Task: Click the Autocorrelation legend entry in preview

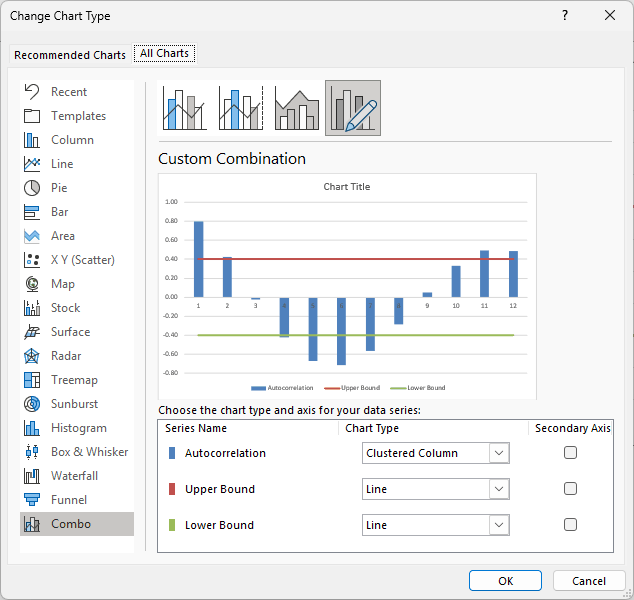Action: tap(282, 388)
